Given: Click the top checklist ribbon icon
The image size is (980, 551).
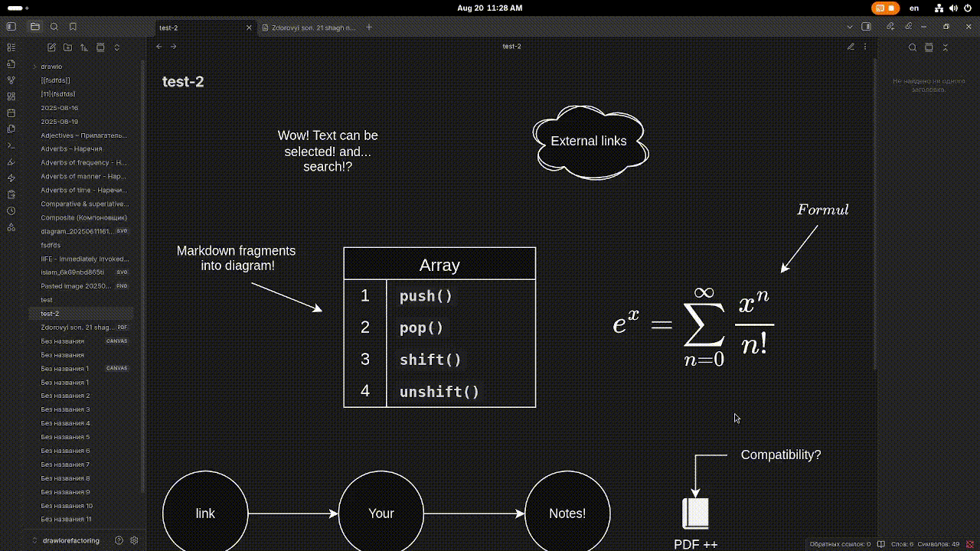Looking at the screenshot, I should [x=11, y=47].
